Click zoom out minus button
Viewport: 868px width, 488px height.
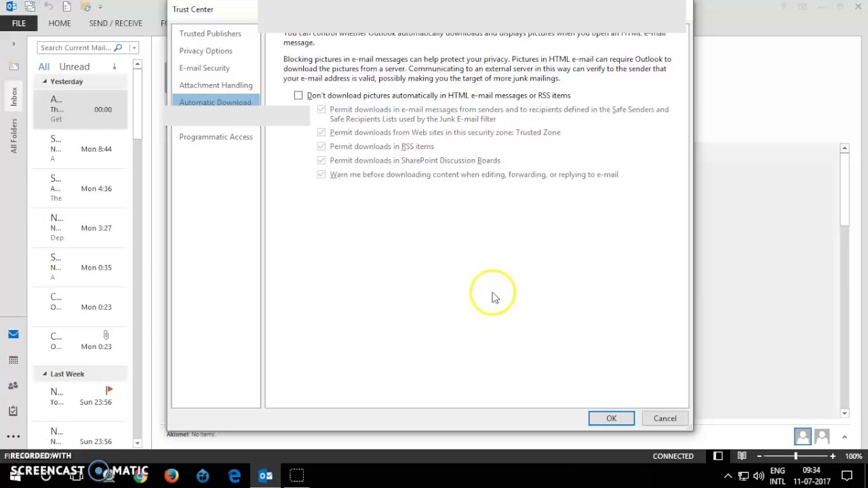(759, 456)
